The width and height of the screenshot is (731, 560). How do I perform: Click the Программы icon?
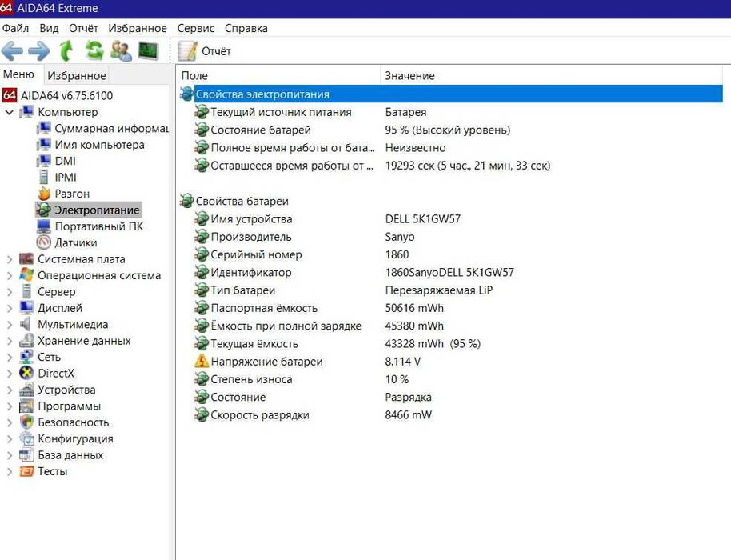(x=26, y=406)
